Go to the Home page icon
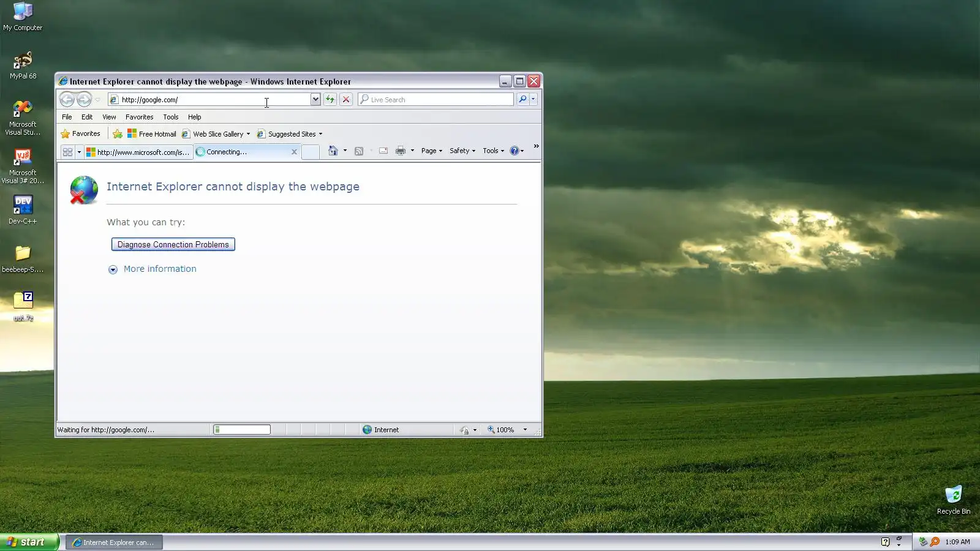980x551 pixels. [x=333, y=151]
